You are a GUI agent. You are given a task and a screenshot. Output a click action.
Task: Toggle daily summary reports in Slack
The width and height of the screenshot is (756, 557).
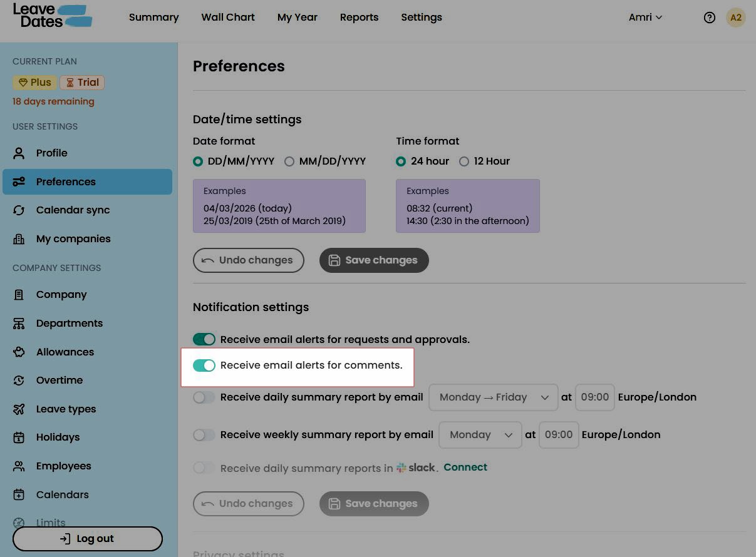click(x=204, y=468)
